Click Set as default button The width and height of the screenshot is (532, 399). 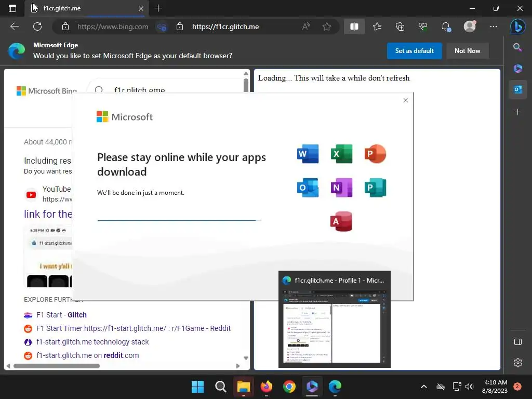coord(414,51)
